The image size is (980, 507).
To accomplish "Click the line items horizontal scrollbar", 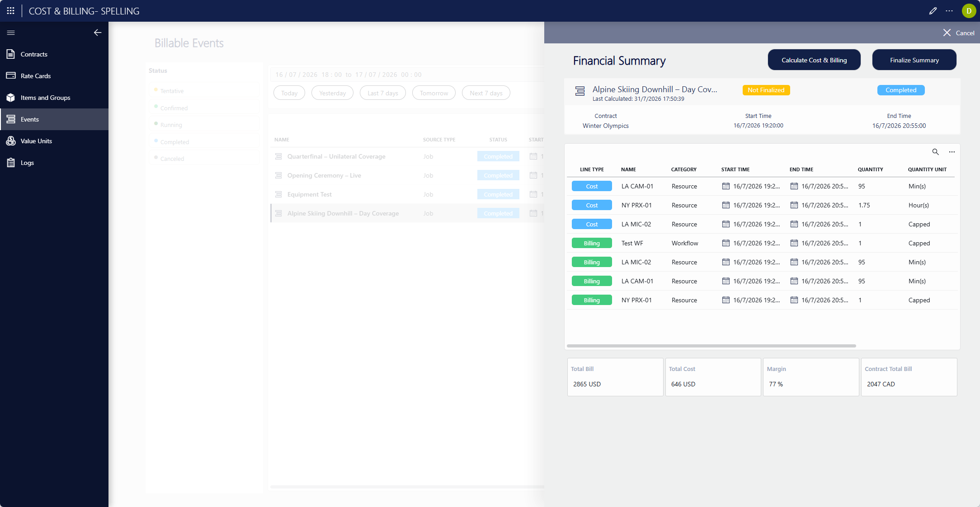I will (711, 346).
